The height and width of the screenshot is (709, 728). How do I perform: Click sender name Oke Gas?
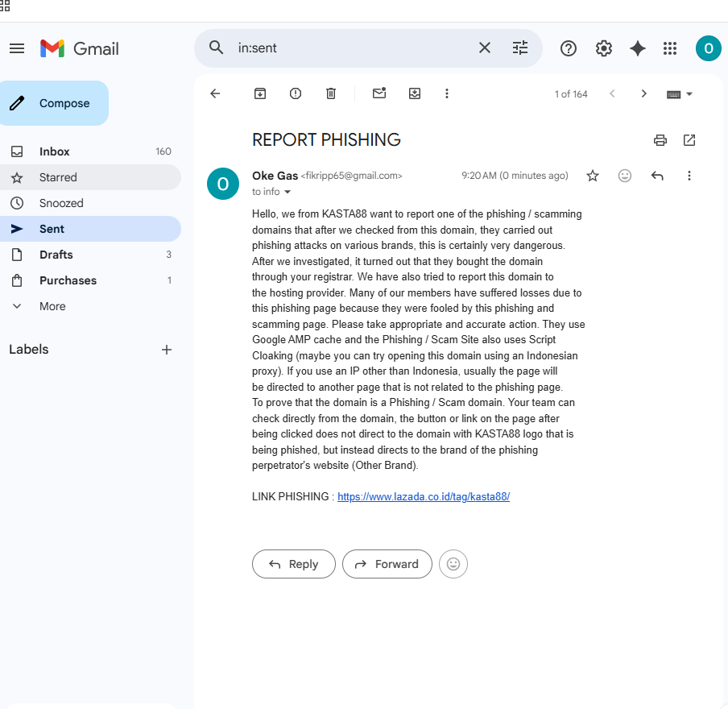pyautogui.click(x=275, y=176)
